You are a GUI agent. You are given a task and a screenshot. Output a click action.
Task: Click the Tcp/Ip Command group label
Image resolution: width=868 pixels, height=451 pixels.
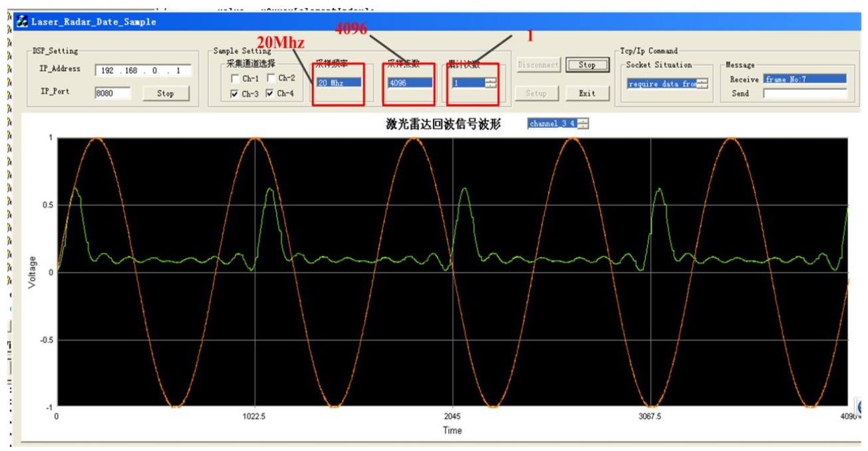[649, 51]
